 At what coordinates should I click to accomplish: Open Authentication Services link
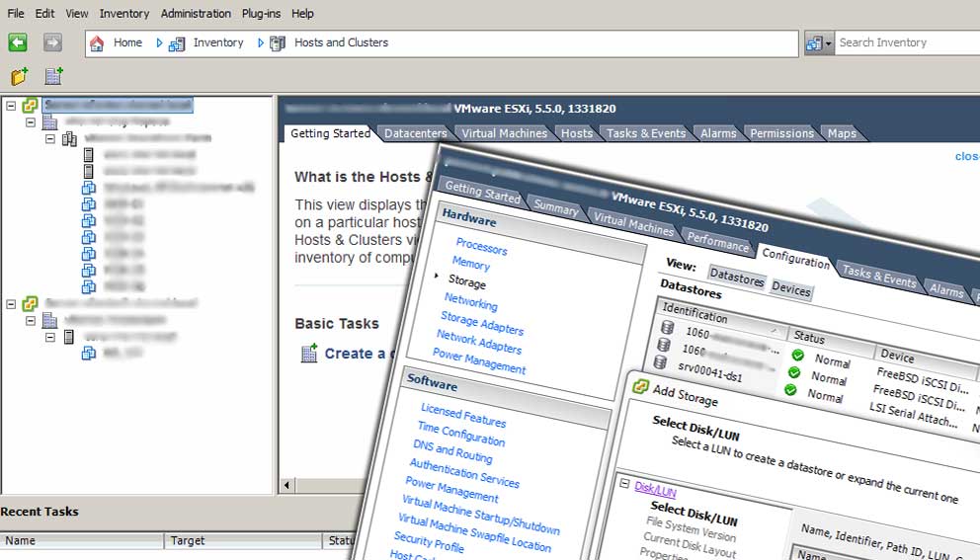click(x=464, y=472)
